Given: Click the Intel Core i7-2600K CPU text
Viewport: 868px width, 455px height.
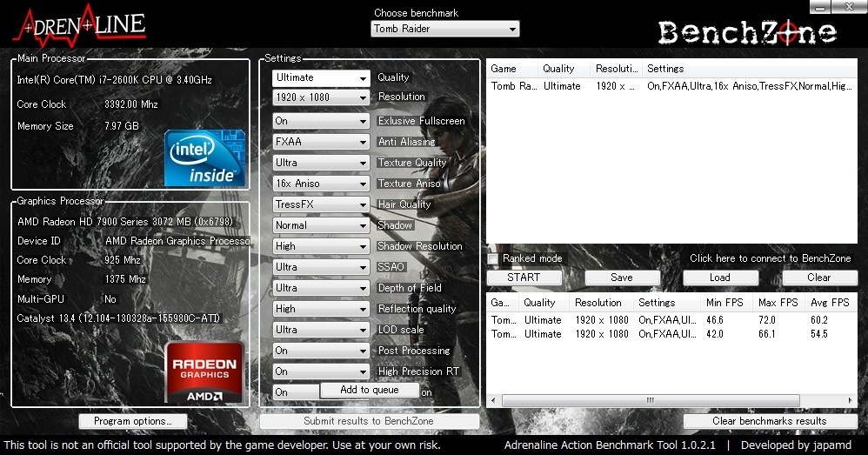Looking at the screenshot, I should 115,80.
